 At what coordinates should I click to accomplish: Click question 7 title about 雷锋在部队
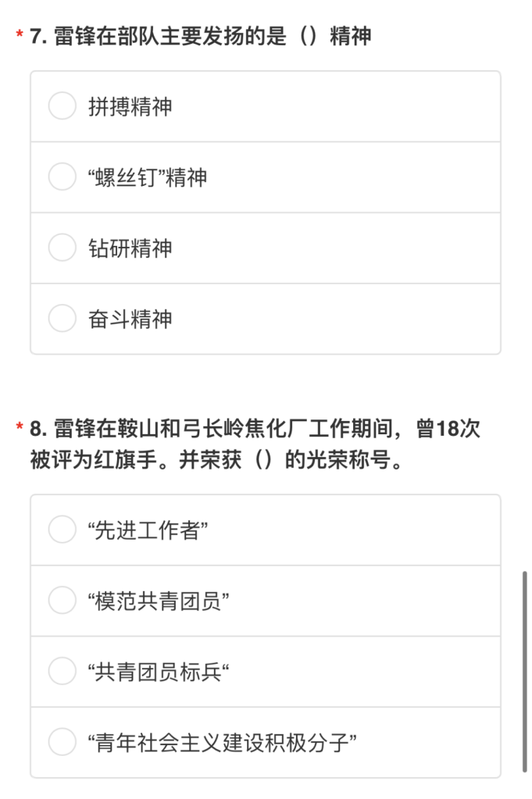[x=200, y=36]
